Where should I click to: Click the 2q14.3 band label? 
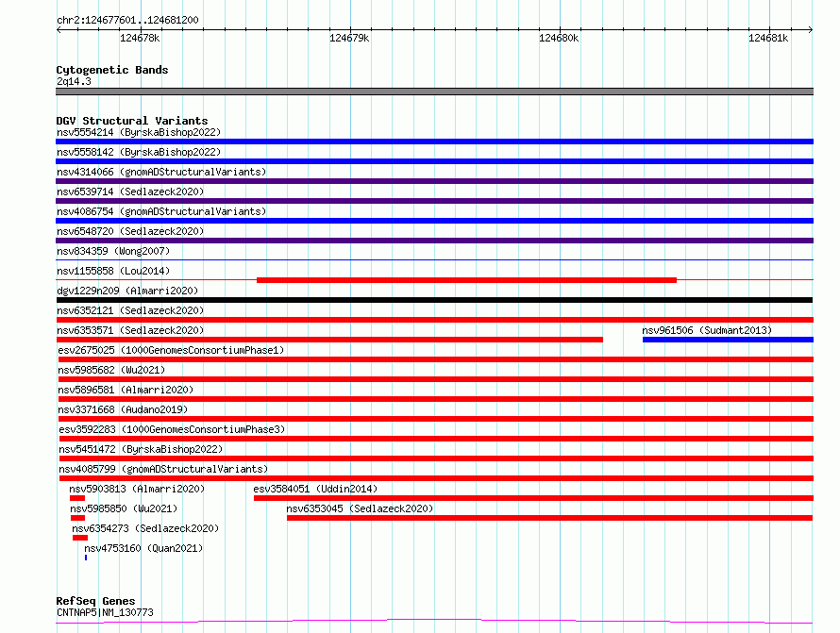(x=74, y=81)
